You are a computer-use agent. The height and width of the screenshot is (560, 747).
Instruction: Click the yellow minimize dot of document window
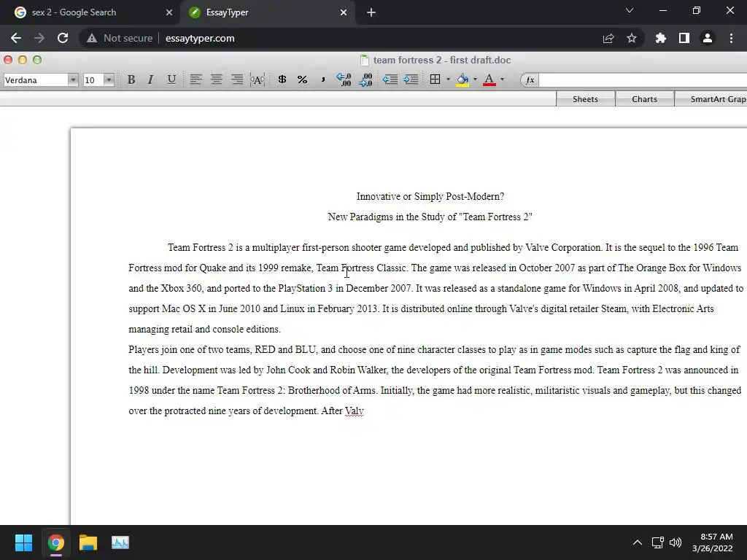23,60
